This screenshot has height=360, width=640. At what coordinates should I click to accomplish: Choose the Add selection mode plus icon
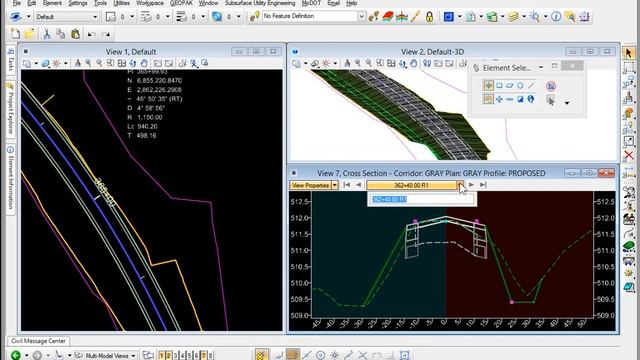[499, 99]
